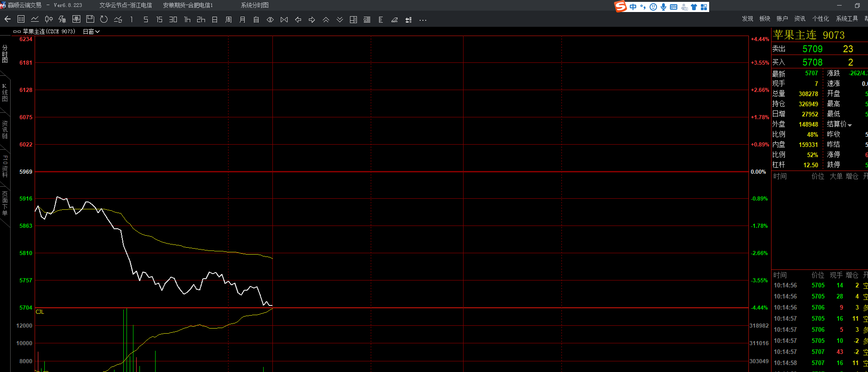Select the 5 minute period
This screenshot has height=372, width=868.
(145, 19)
